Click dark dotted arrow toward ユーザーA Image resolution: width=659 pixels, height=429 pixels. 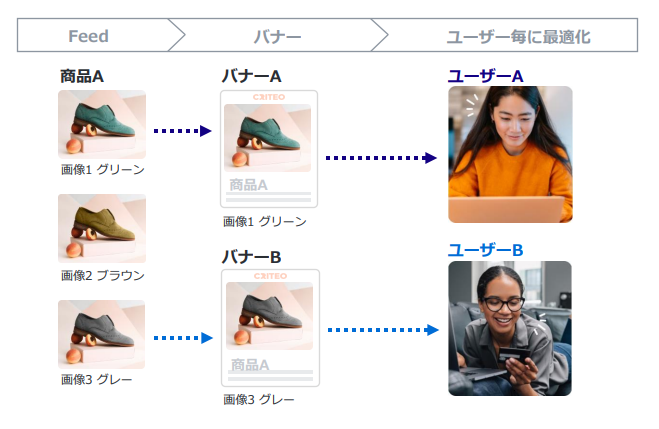tap(381, 158)
